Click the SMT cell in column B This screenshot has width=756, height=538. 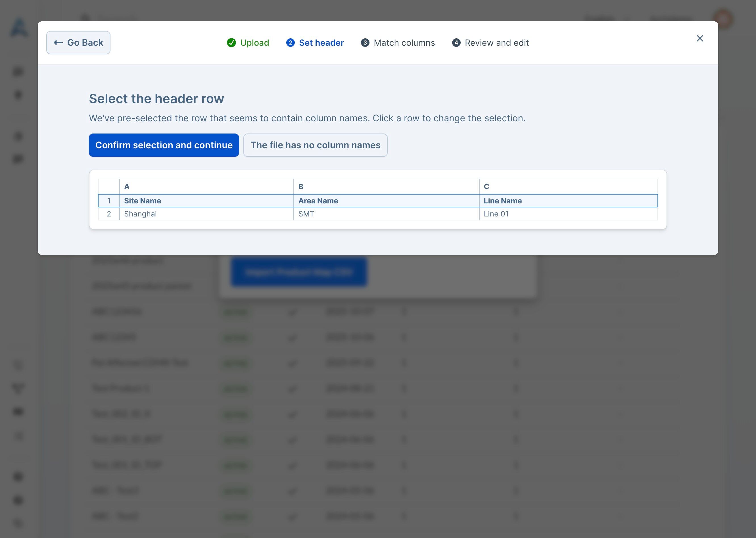pos(306,214)
